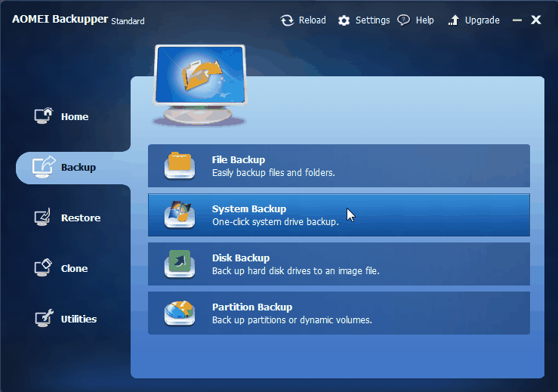The width and height of the screenshot is (558, 392).
Task: Close the AOMEI Backupper window
Action: click(536, 20)
